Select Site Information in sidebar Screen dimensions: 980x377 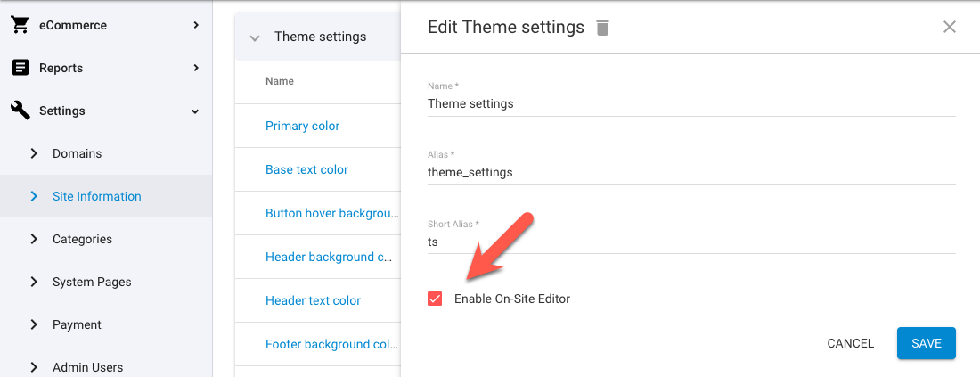point(96,196)
